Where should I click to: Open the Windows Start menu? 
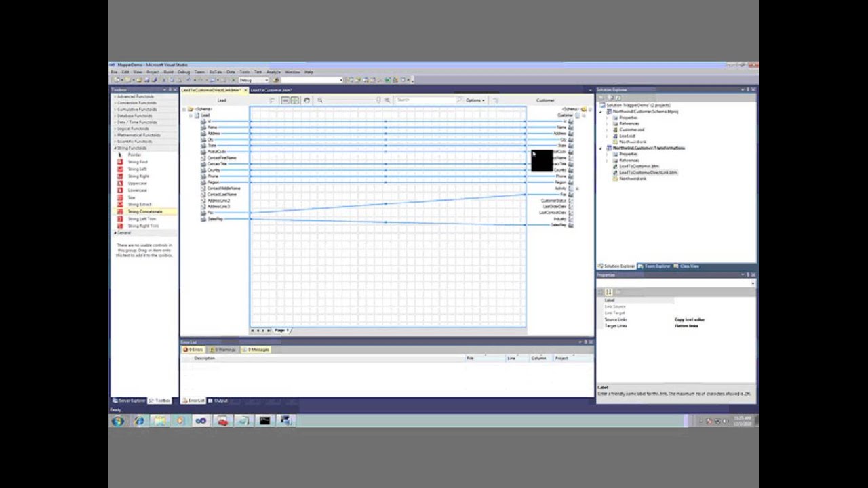(x=118, y=421)
